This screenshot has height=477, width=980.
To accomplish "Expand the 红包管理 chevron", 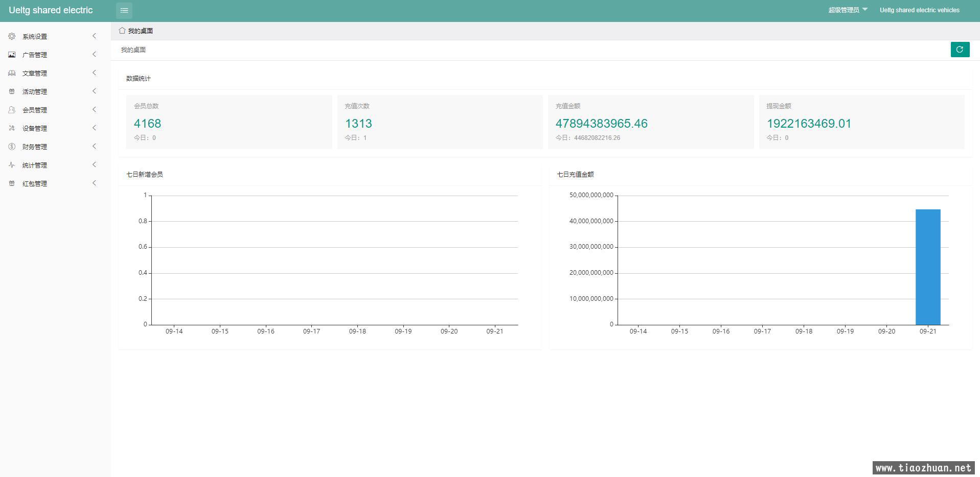I will click(94, 183).
